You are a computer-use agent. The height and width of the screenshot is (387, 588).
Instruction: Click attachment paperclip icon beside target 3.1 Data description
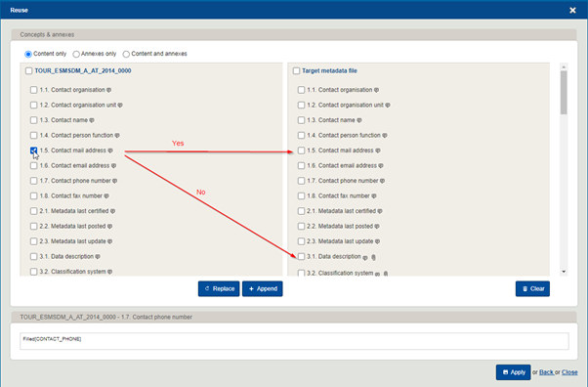click(373, 257)
